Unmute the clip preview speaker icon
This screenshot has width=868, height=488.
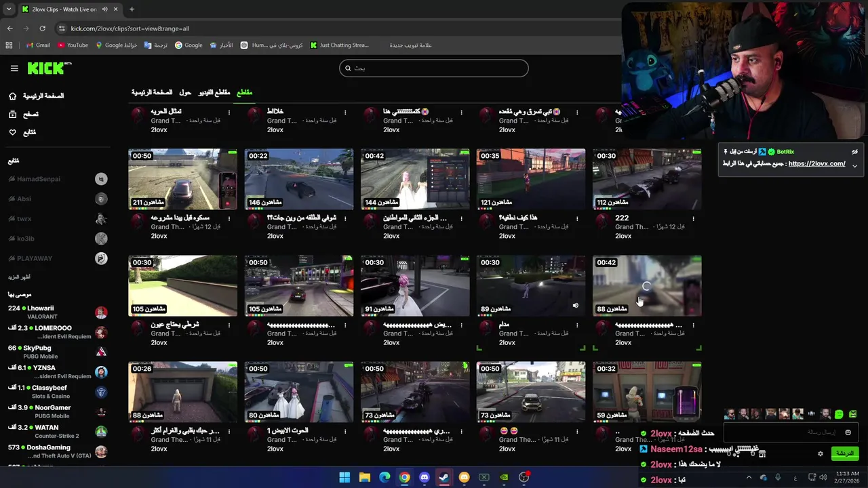click(x=575, y=306)
